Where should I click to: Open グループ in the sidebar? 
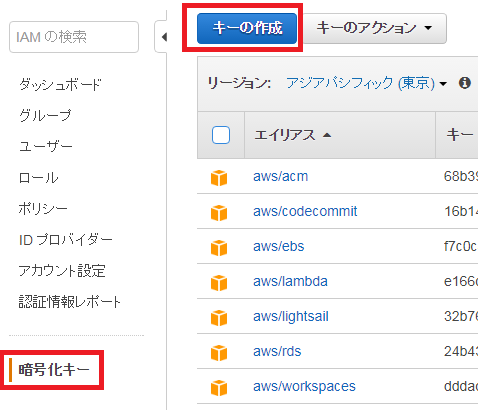coord(45,115)
